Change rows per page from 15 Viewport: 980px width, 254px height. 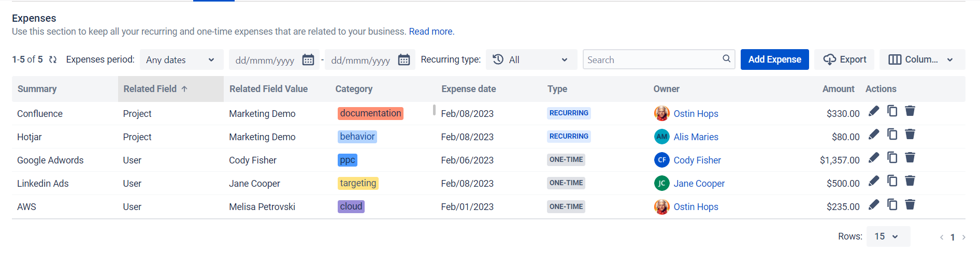pyautogui.click(x=888, y=236)
